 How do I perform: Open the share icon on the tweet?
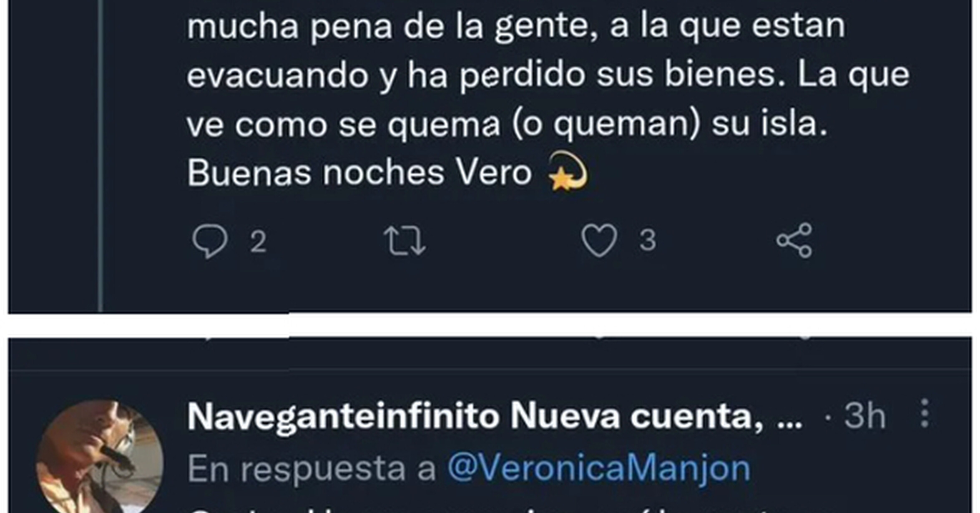click(x=794, y=240)
